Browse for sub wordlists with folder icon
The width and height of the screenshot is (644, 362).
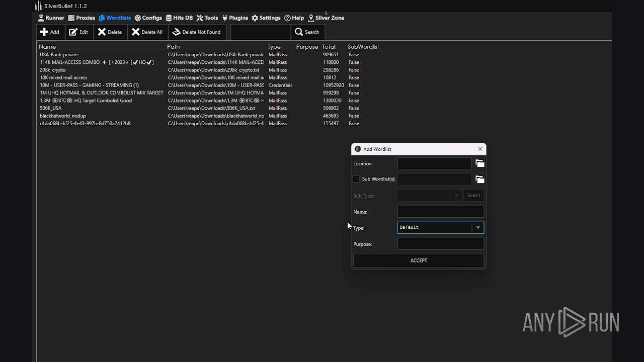tap(480, 179)
